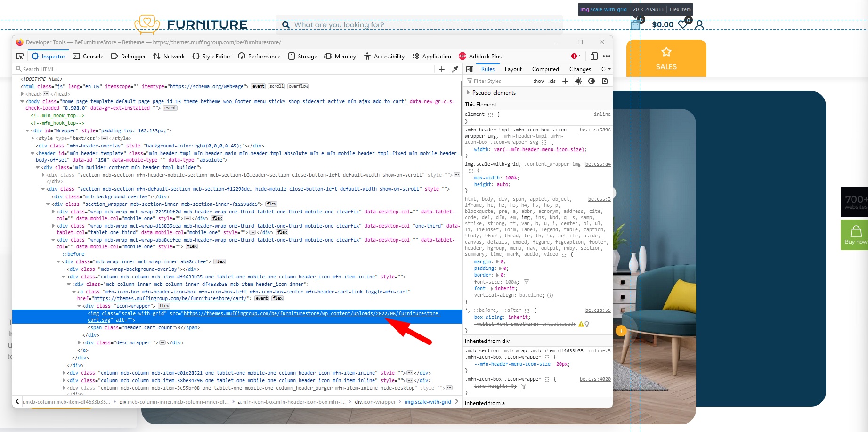
Task: Toggle print media simulation
Action: tap(605, 81)
